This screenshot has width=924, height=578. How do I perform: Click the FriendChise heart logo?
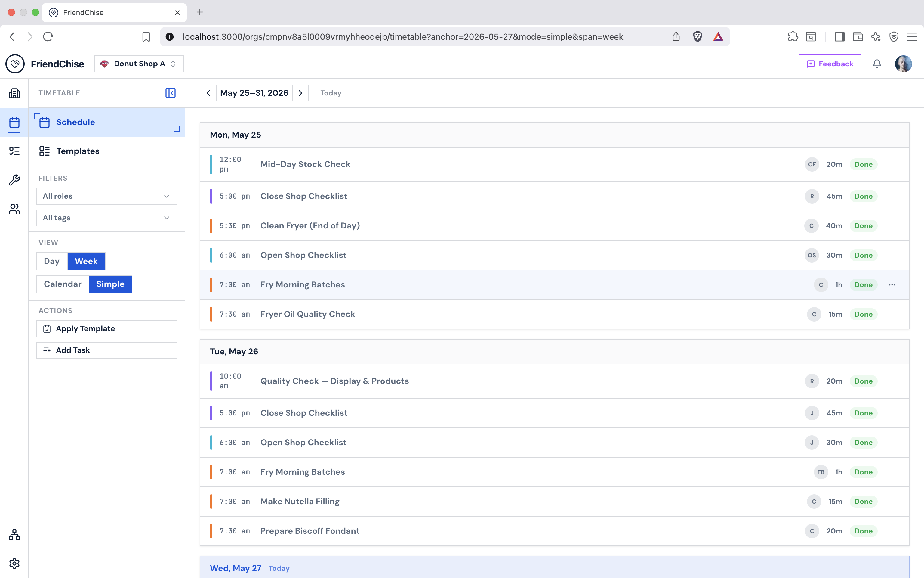pos(15,64)
